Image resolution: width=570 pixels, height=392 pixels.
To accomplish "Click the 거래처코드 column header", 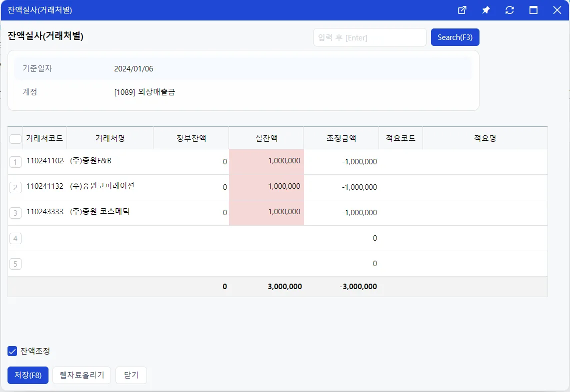I will pos(44,138).
